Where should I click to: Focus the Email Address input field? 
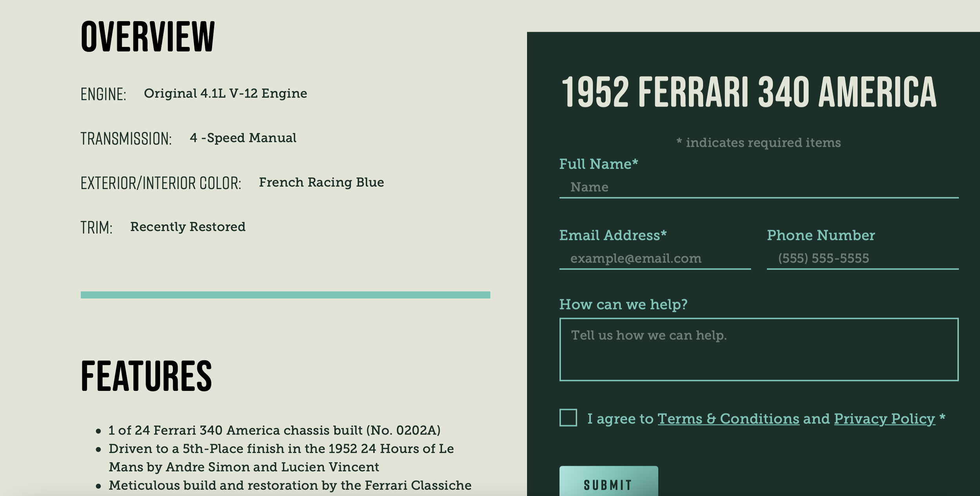655,258
